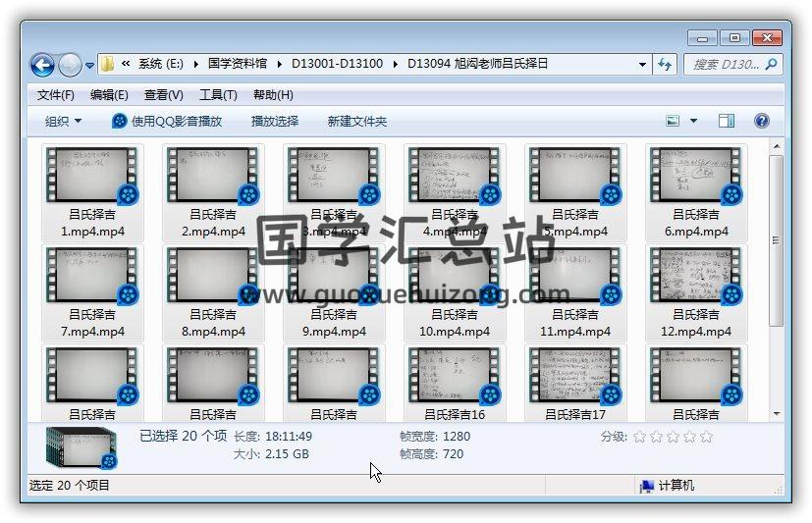The height and width of the screenshot is (523, 812).
Task: Click 使用QQ影音播放 toolbar button
Action: pos(167,122)
